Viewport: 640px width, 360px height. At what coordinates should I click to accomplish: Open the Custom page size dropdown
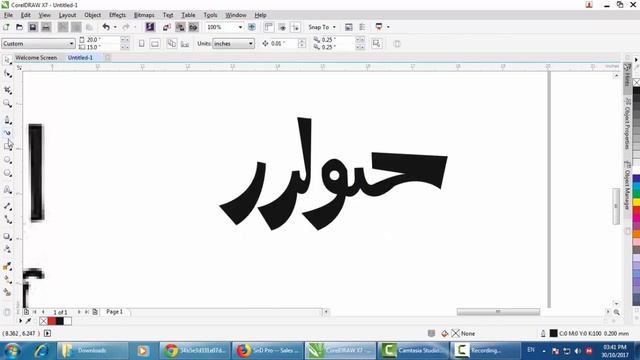coord(71,44)
